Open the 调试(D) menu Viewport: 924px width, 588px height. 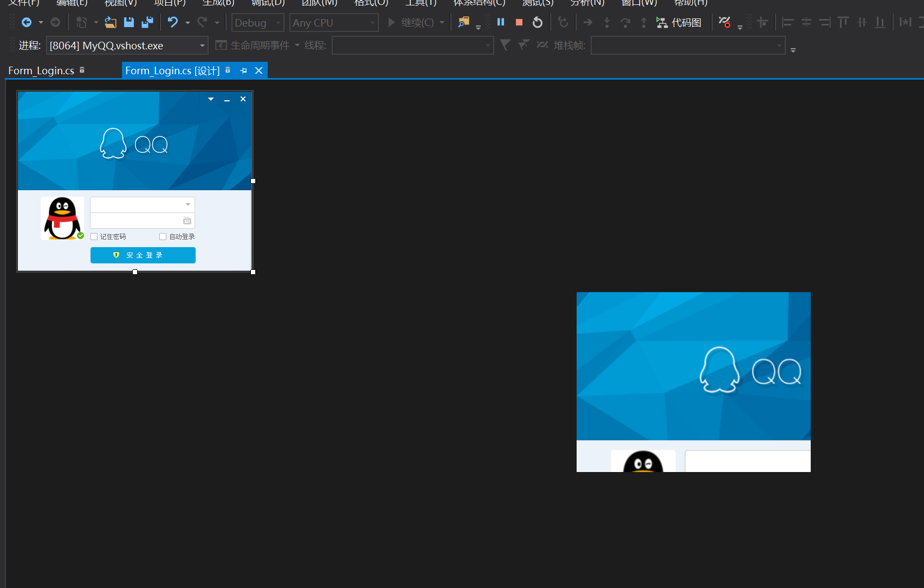point(268,3)
